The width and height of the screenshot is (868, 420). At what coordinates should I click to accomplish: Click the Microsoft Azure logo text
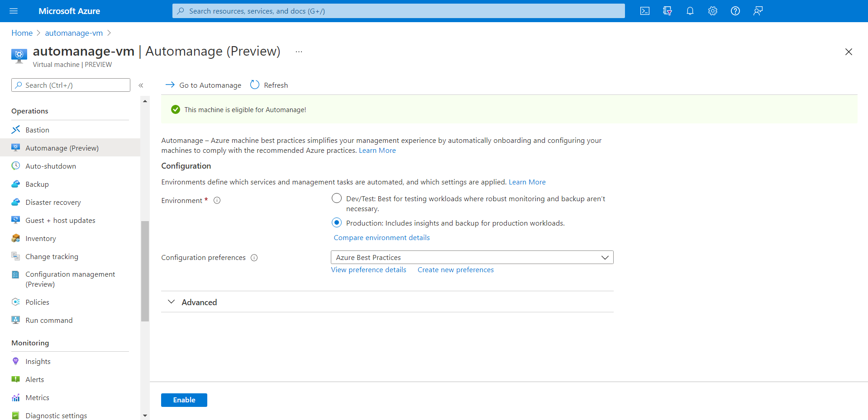click(69, 11)
